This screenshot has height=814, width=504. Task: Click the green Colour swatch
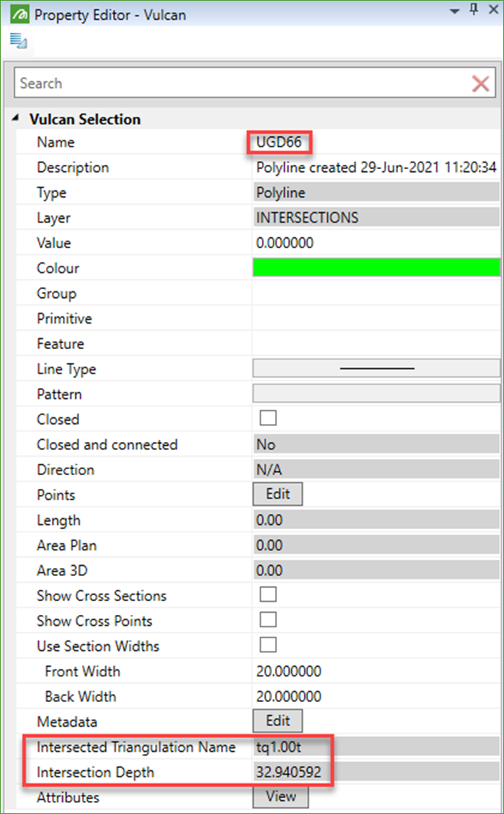point(376,268)
